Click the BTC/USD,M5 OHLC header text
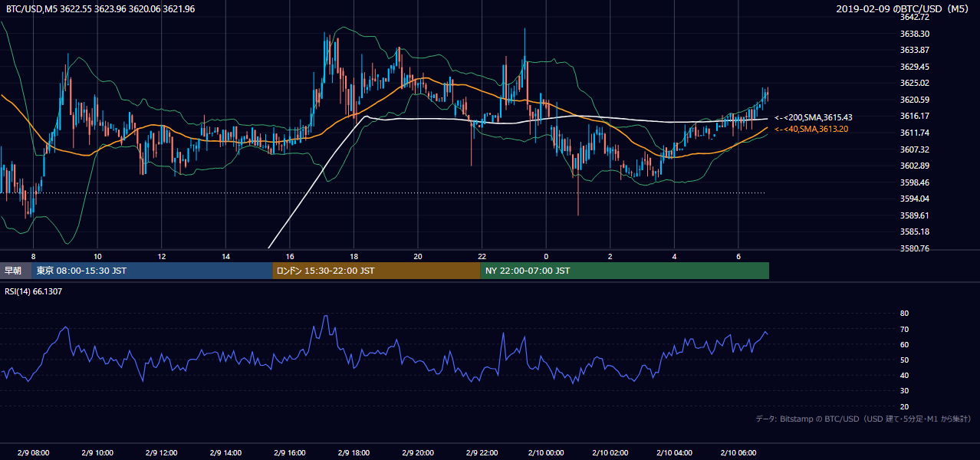This screenshot has width=980, height=460. pyautogui.click(x=100, y=8)
